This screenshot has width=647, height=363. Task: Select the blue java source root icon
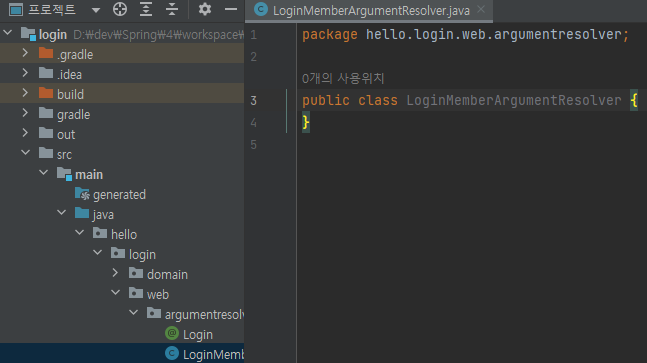click(x=82, y=213)
